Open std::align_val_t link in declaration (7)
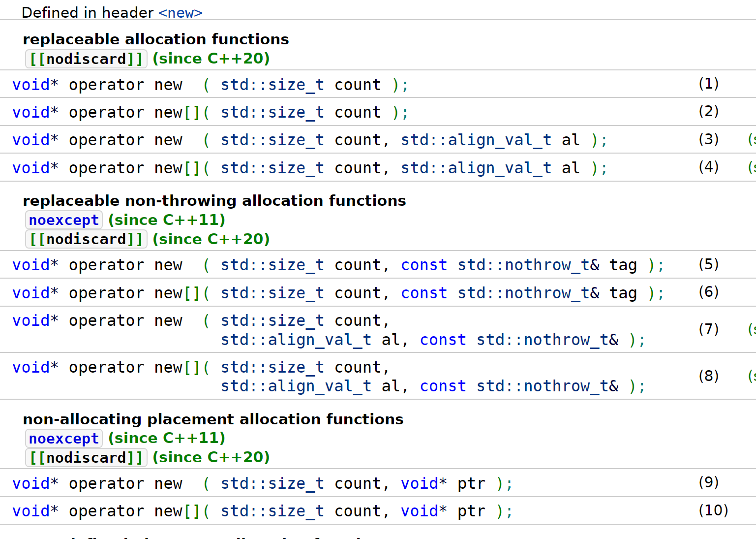The height and width of the screenshot is (539, 756). 296,340
